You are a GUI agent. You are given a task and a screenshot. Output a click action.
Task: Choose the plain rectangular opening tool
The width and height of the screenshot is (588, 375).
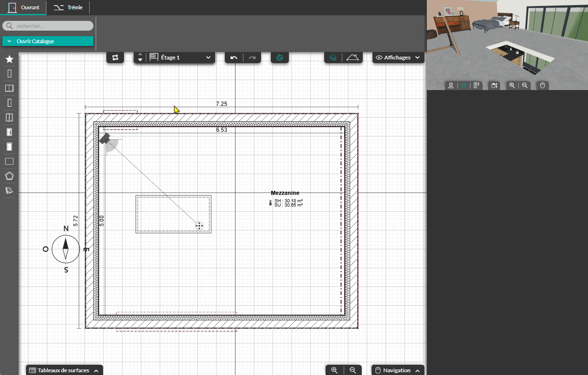[9, 162]
